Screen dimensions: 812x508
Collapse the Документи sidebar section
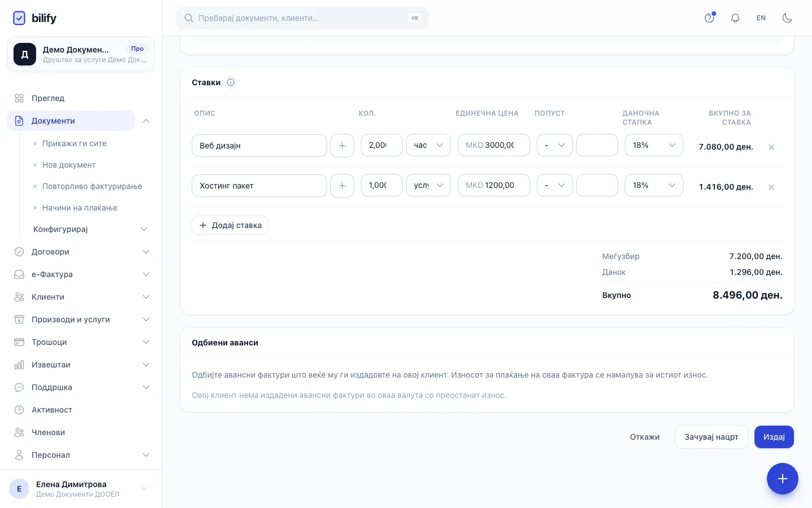point(146,121)
